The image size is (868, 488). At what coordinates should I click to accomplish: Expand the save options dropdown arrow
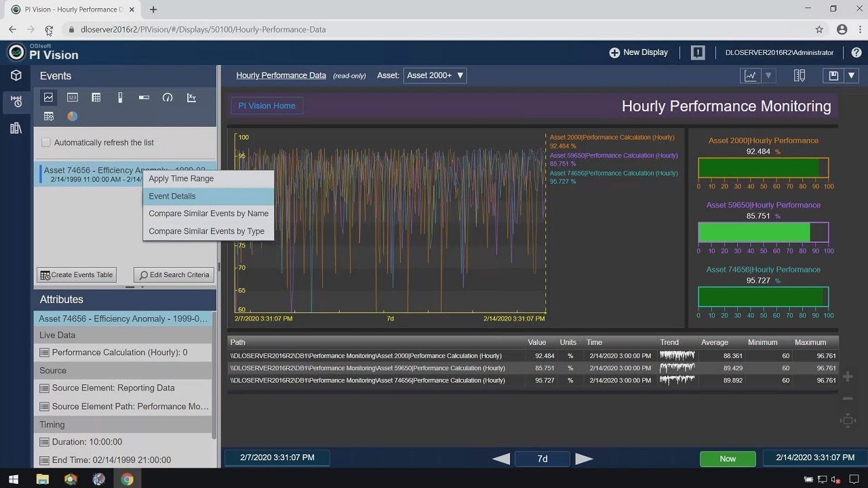tap(852, 76)
